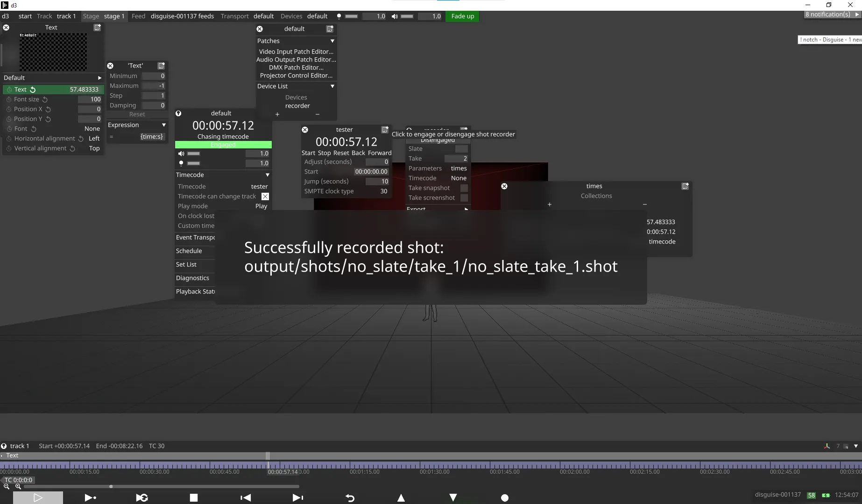Open the editor notes icon on tester widget
This screenshot has width=862, height=504.
pyautogui.click(x=384, y=129)
